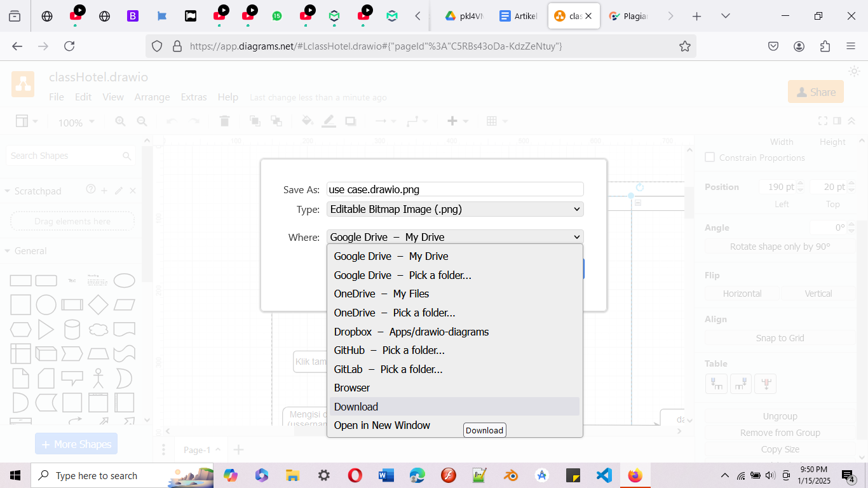Select the hexagon shape in General
Image resolution: width=868 pixels, height=488 pixels.
[x=20, y=330]
